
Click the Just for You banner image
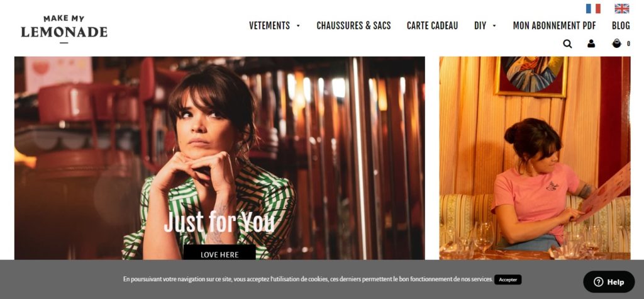pos(219,158)
